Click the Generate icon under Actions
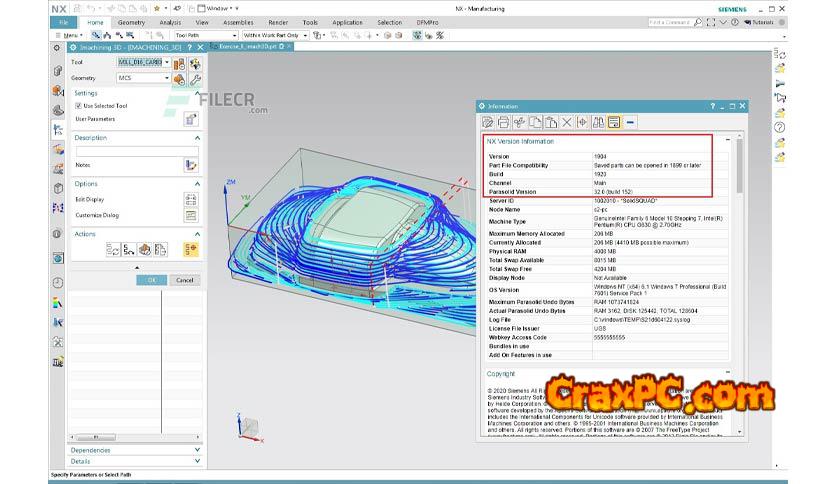 click(x=113, y=250)
